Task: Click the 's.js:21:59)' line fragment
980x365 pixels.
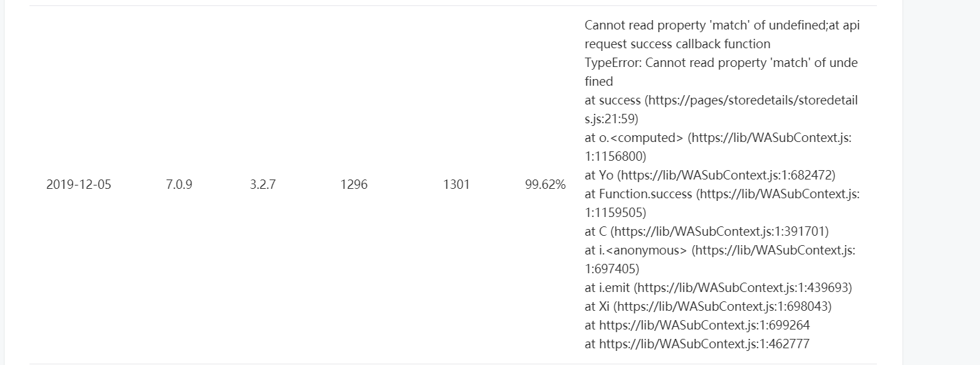Action: pyautogui.click(x=611, y=119)
